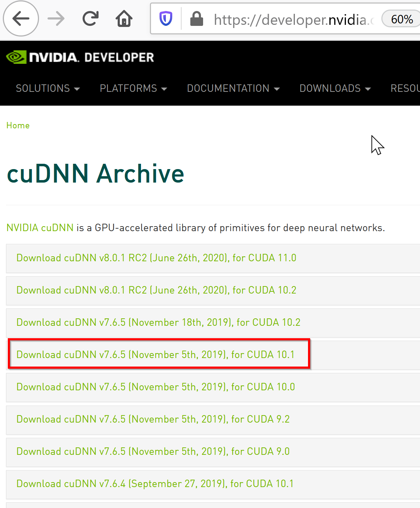Expand the DOWNLOADS menu

(x=335, y=88)
